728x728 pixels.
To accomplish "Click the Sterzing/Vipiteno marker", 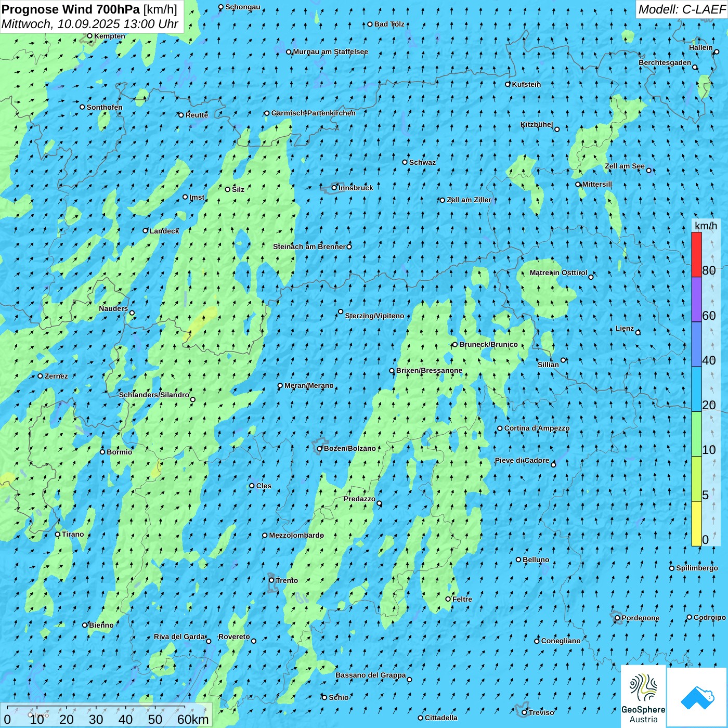I will coord(341,312).
